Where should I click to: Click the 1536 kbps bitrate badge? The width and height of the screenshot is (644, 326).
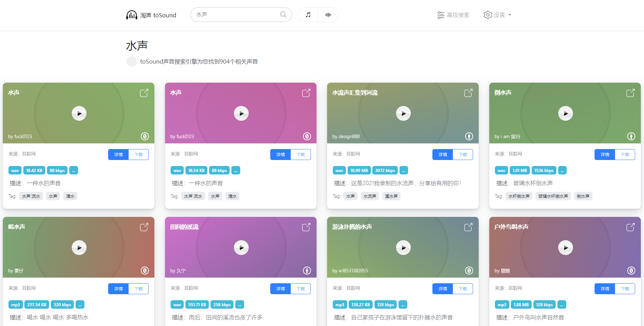544,170
